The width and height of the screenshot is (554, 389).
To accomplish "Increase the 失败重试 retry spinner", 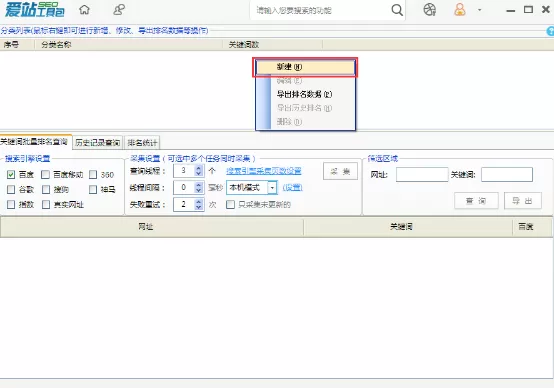I will (x=199, y=201).
